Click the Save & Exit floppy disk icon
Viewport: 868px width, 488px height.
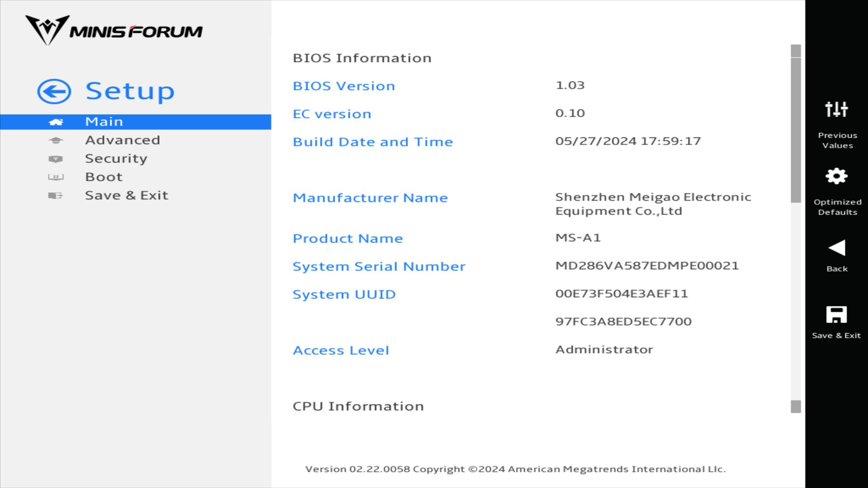[836, 314]
